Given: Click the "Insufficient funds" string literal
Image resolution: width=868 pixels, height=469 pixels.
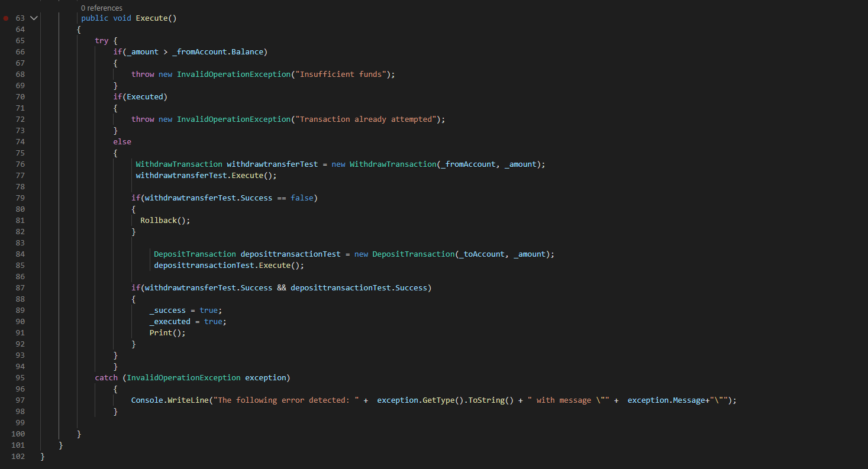Looking at the screenshot, I should [339, 74].
